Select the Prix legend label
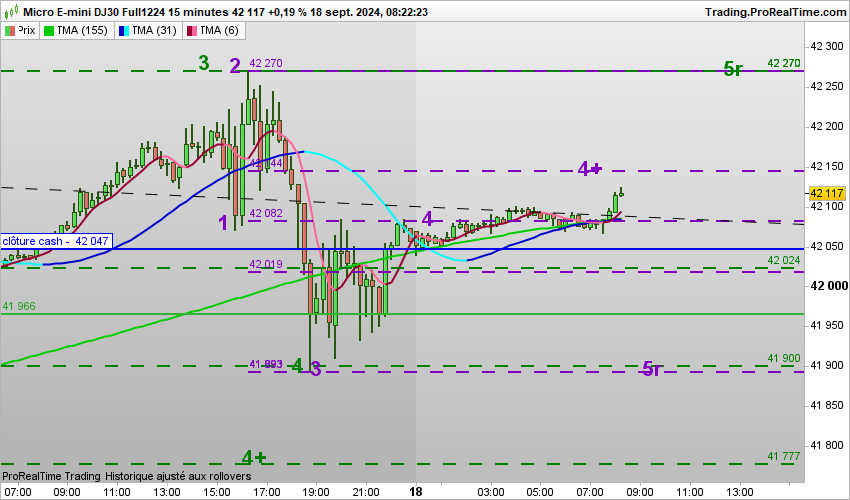Viewport: 850px width, 500px height. (x=26, y=30)
